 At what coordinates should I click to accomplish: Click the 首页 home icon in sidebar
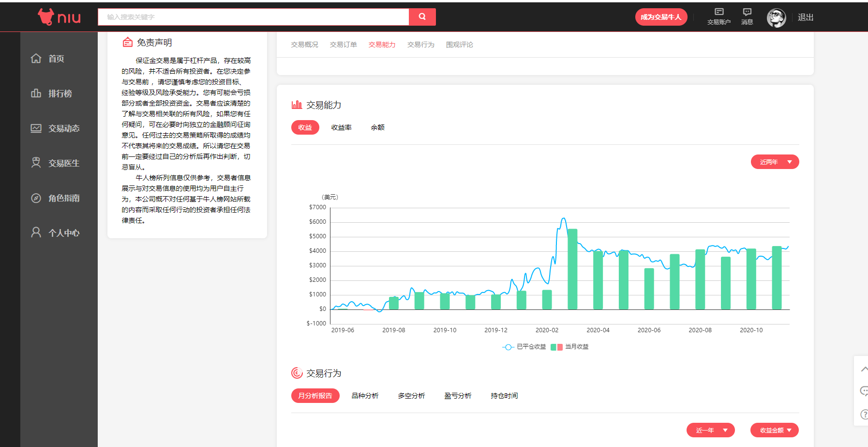pos(36,59)
